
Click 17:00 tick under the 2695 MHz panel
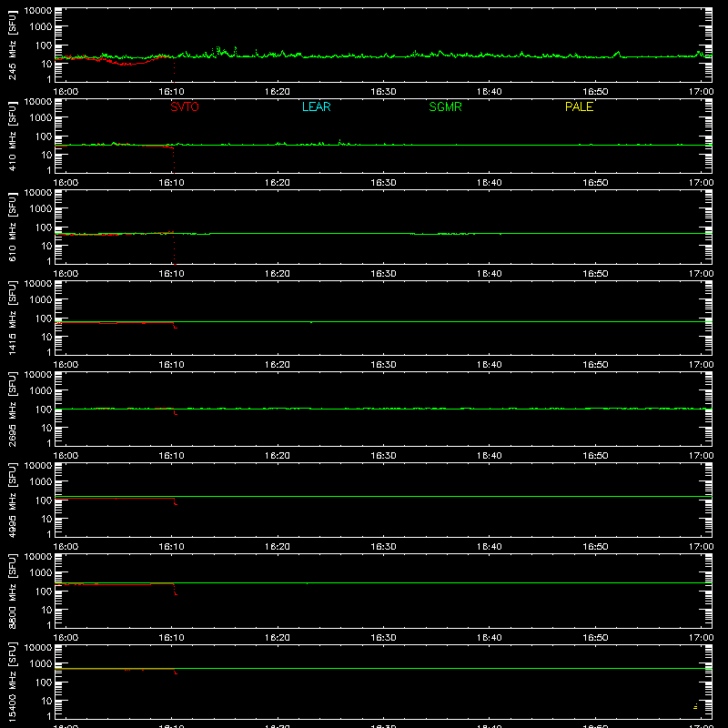tap(701, 456)
